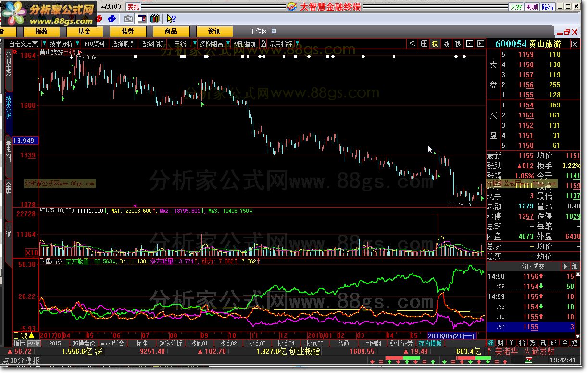Click the 委托 order button
The width and height of the screenshot is (588, 373).
pos(134,7)
